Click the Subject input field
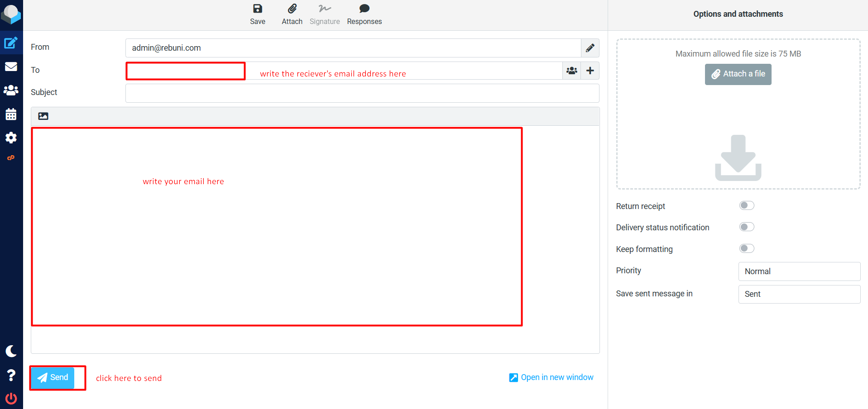The width and height of the screenshot is (868, 409). coord(362,93)
